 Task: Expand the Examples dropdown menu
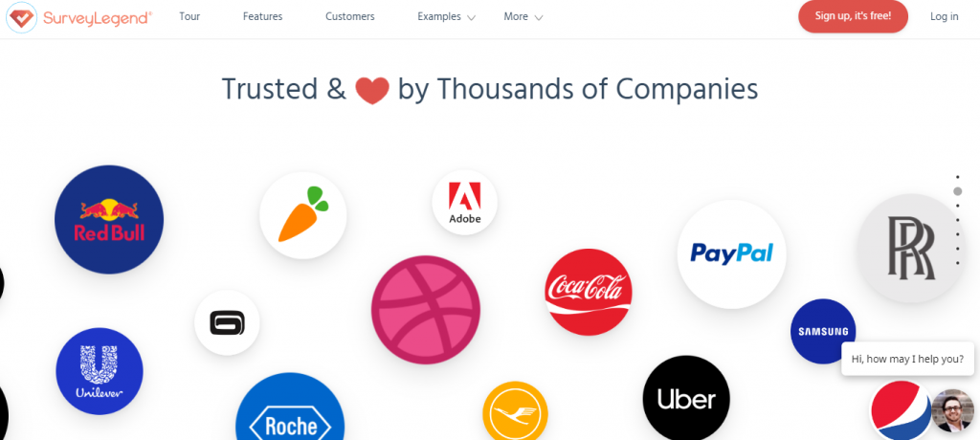tap(446, 17)
